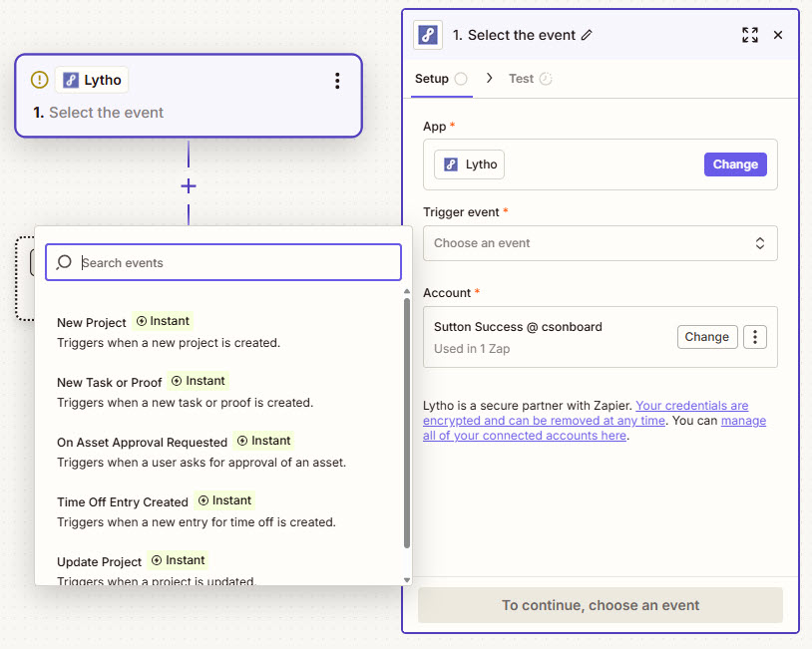Switch to the Setup tab
812x649 pixels.
[441, 79]
